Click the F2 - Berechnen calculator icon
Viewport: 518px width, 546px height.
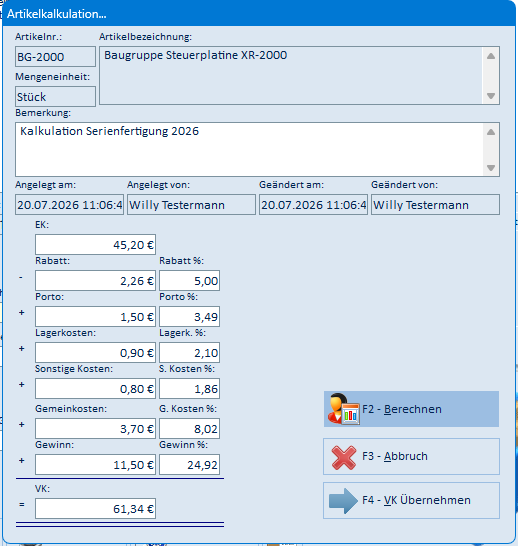pyautogui.click(x=343, y=409)
